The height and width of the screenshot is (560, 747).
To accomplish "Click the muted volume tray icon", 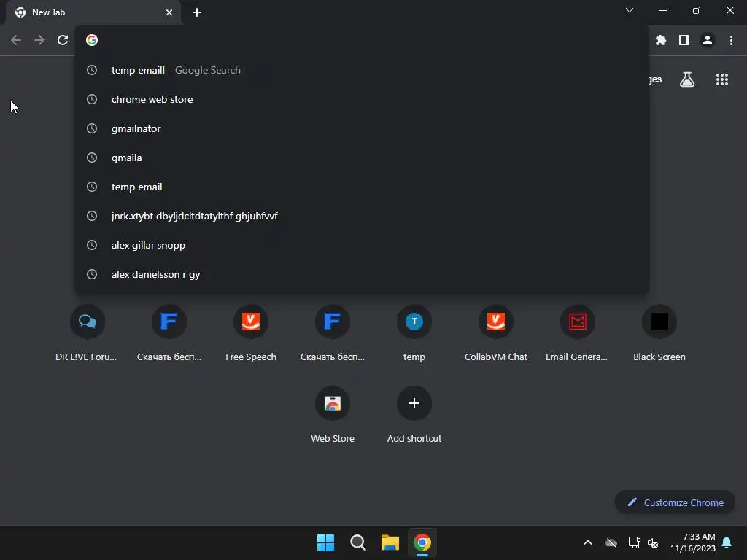I will [x=653, y=542].
